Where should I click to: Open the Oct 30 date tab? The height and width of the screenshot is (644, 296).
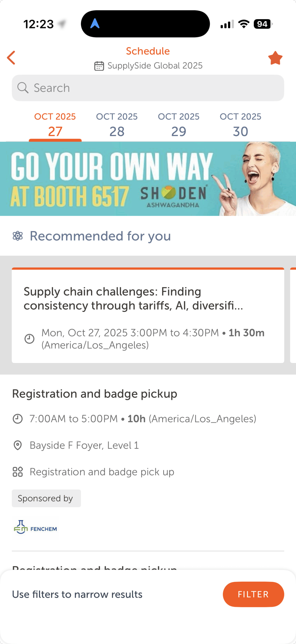240,125
